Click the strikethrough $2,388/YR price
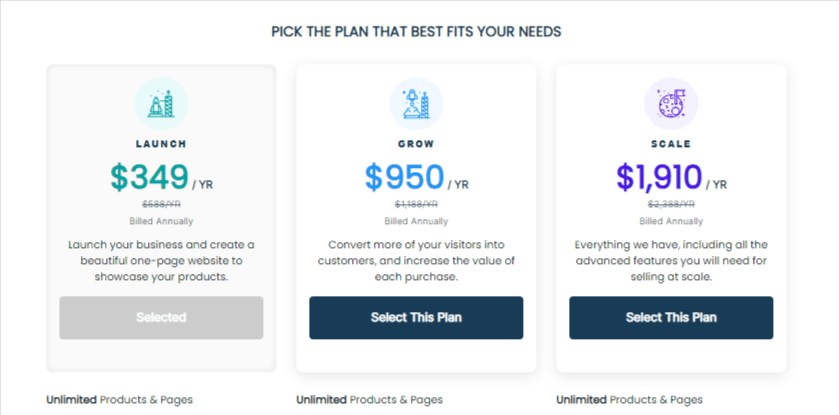The height and width of the screenshot is (415, 839). coord(671,204)
